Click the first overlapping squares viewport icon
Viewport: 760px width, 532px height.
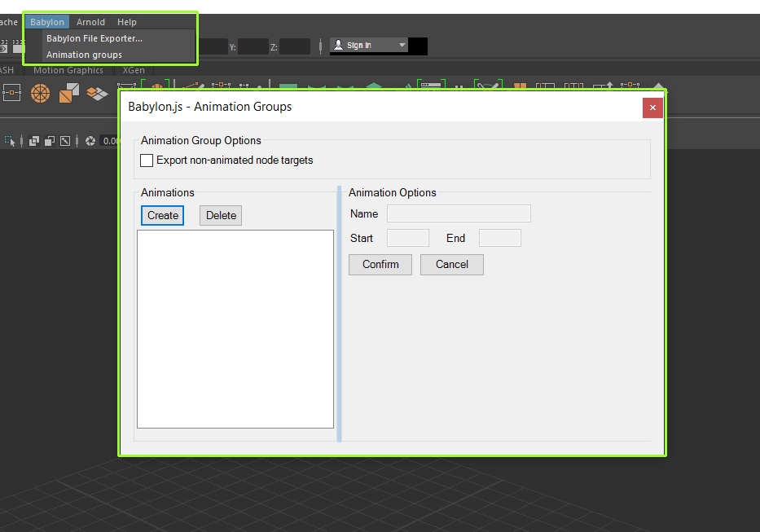click(34, 141)
